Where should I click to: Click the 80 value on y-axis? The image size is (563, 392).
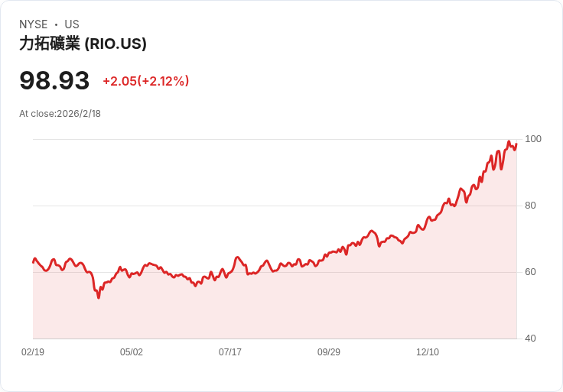pos(530,206)
